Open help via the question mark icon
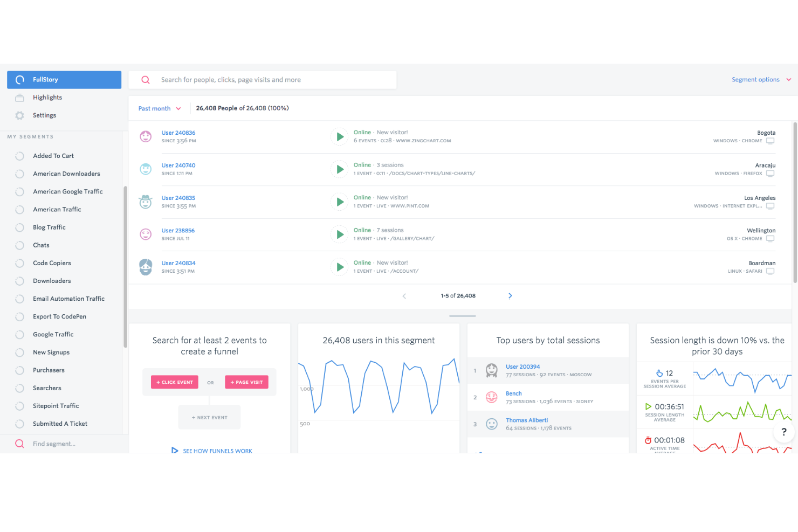 pyautogui.click(x=783, y=432)
